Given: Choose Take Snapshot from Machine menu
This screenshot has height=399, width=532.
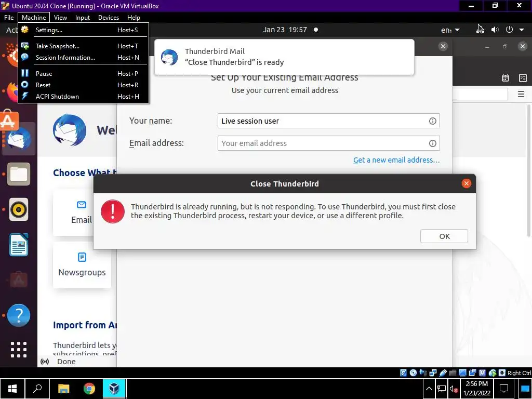Looking at the screenshot, I should click(84, 46).
